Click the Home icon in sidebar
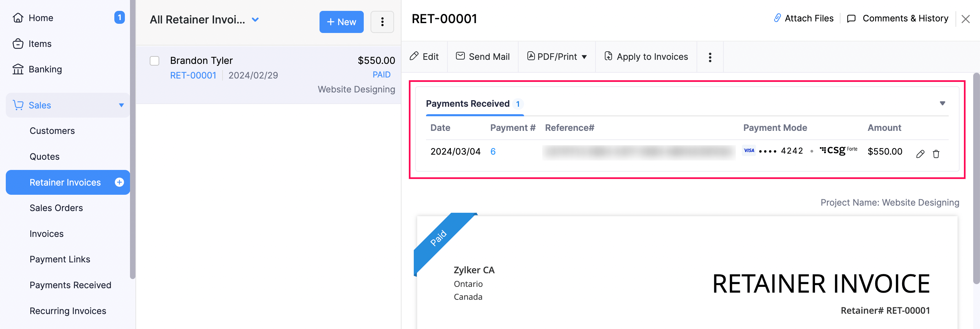 [x=18, y=17]
